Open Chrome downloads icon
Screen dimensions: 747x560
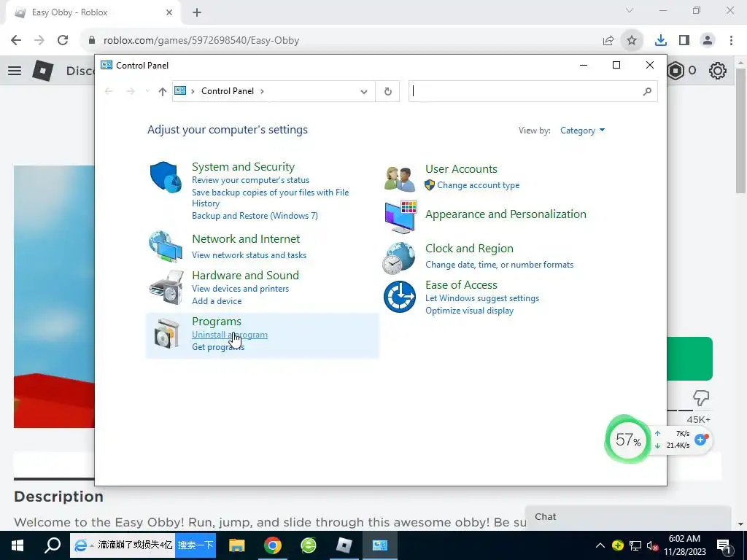click(661, 41)
